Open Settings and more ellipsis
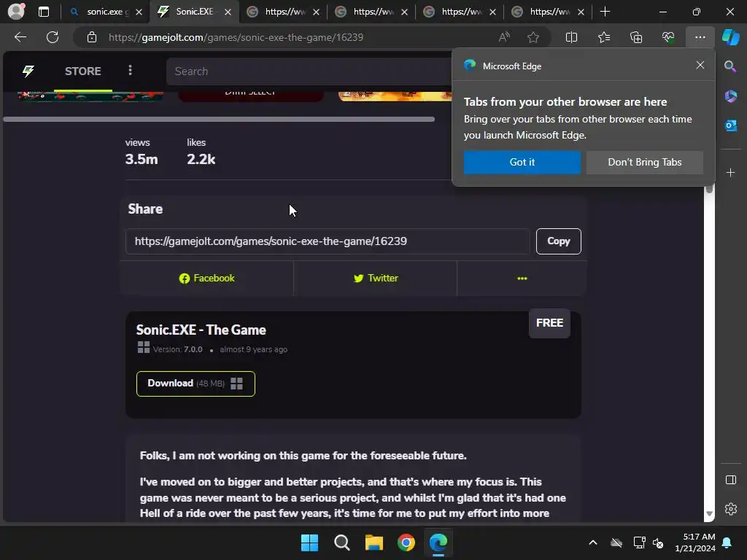This screenshot has height=560, width=747. (700, 37)
